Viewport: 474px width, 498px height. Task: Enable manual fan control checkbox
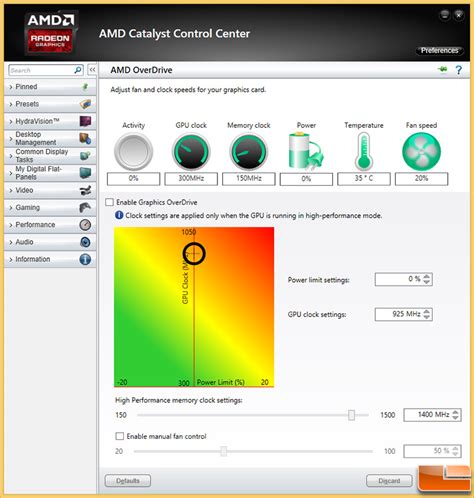coord(120,436)
